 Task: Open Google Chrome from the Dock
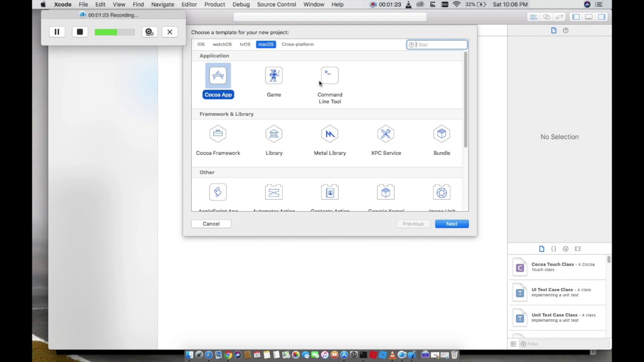click(228, 355)
